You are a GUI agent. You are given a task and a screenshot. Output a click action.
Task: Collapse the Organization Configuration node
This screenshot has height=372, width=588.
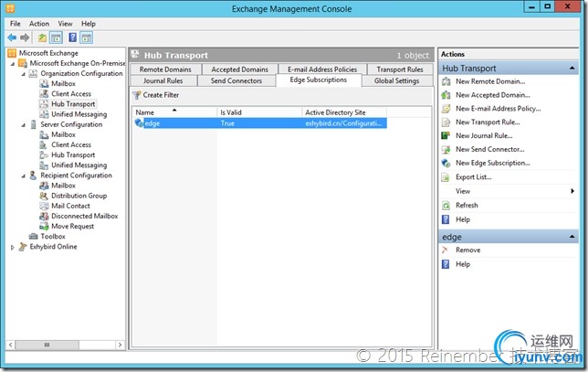[x=23, y=74]
